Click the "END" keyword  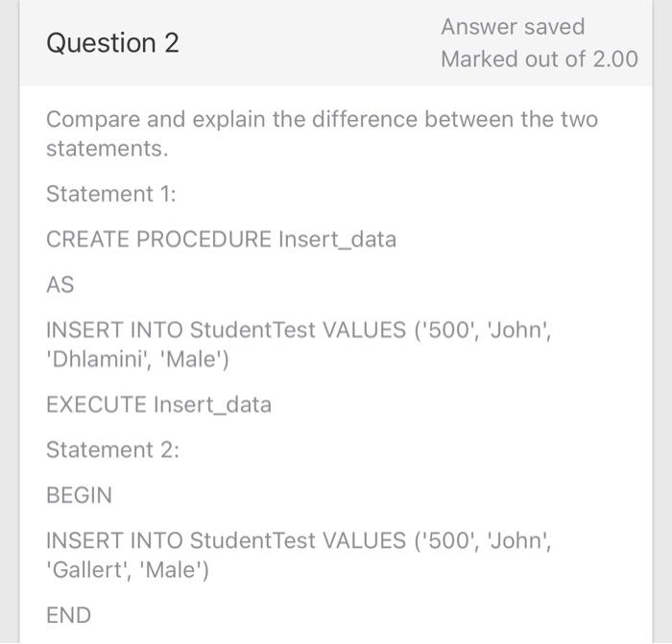click(x=68, y=615)
